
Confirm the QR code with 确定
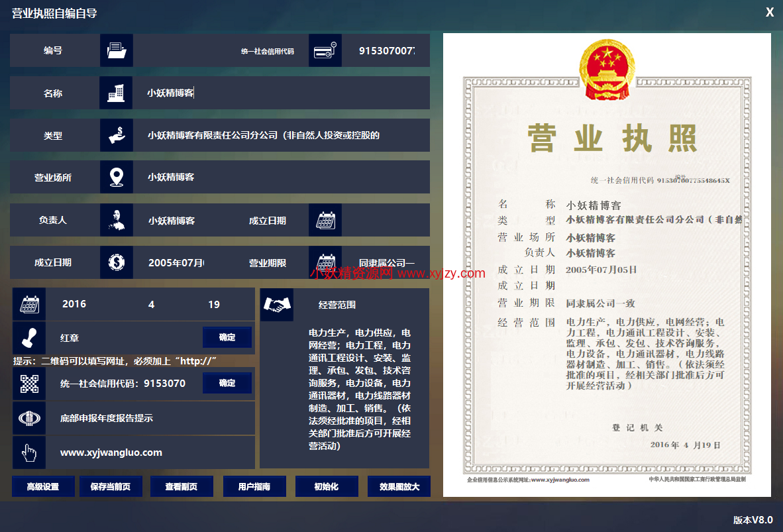(227, 383)
